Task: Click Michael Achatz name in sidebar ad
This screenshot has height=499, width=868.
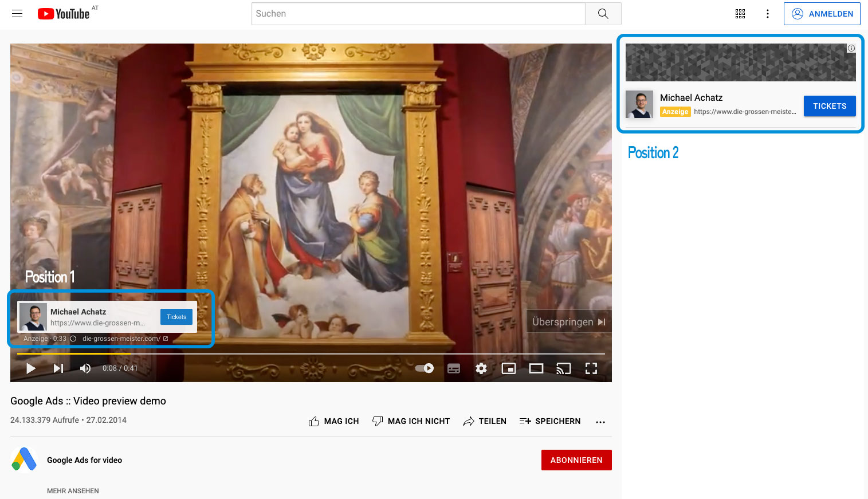Action: click(691, 97)
